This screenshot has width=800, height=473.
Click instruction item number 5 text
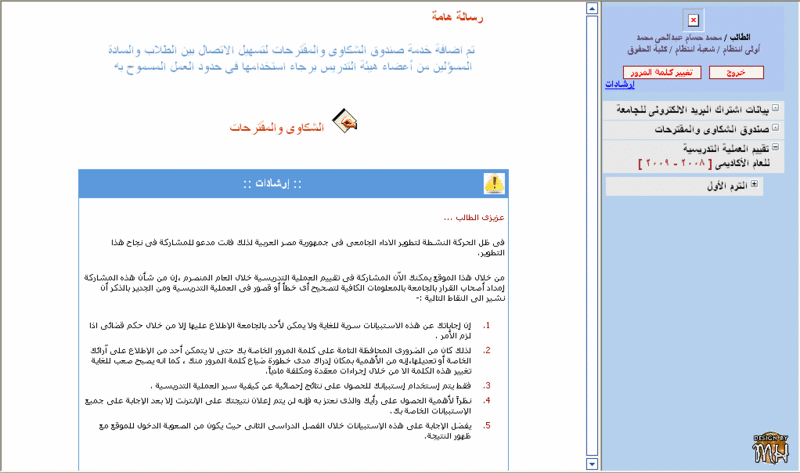[x=285, y=431]
